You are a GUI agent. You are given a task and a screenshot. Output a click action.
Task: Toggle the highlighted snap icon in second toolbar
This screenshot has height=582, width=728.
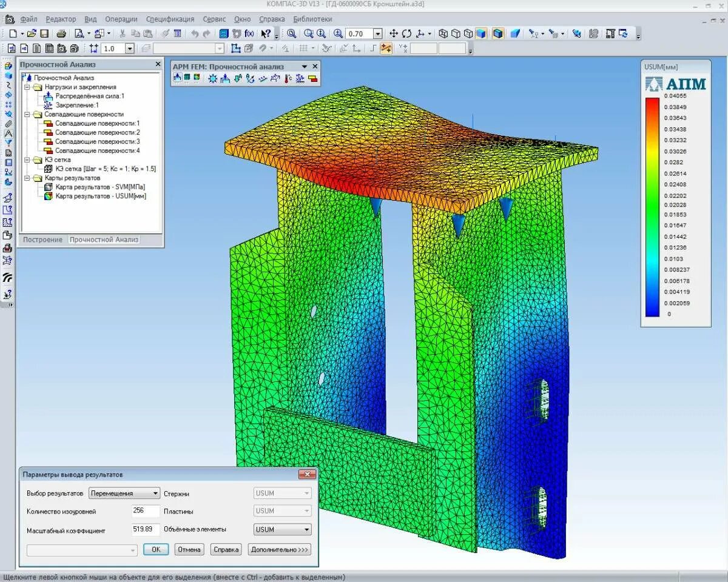(x=385, y=48)
